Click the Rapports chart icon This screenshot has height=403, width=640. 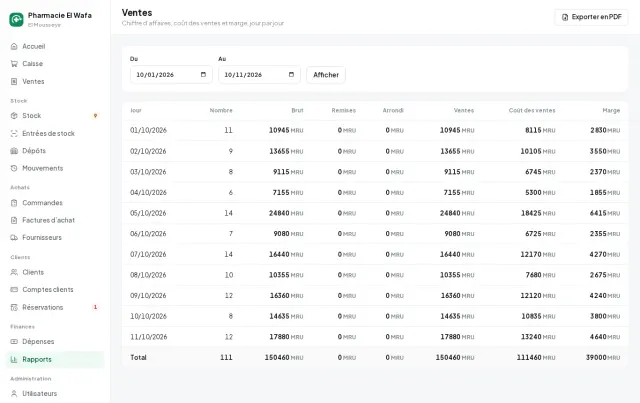14,359
